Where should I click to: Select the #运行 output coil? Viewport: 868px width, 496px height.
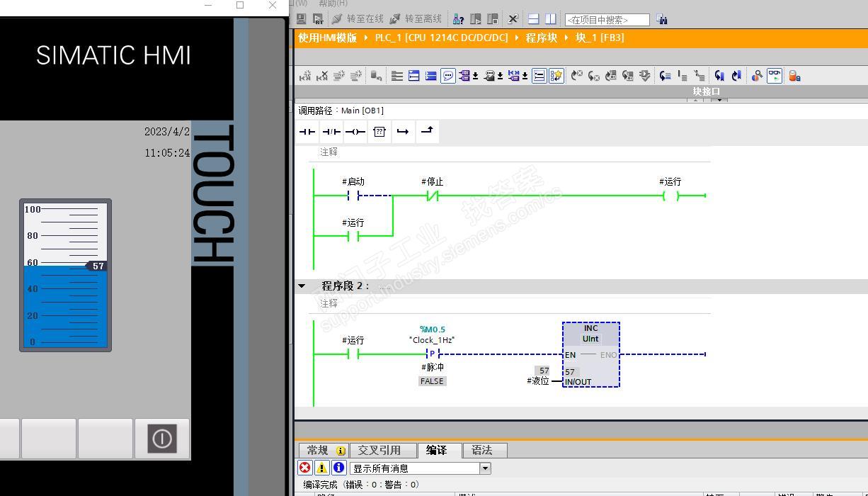pyautogui.click(x=670, y=196)
